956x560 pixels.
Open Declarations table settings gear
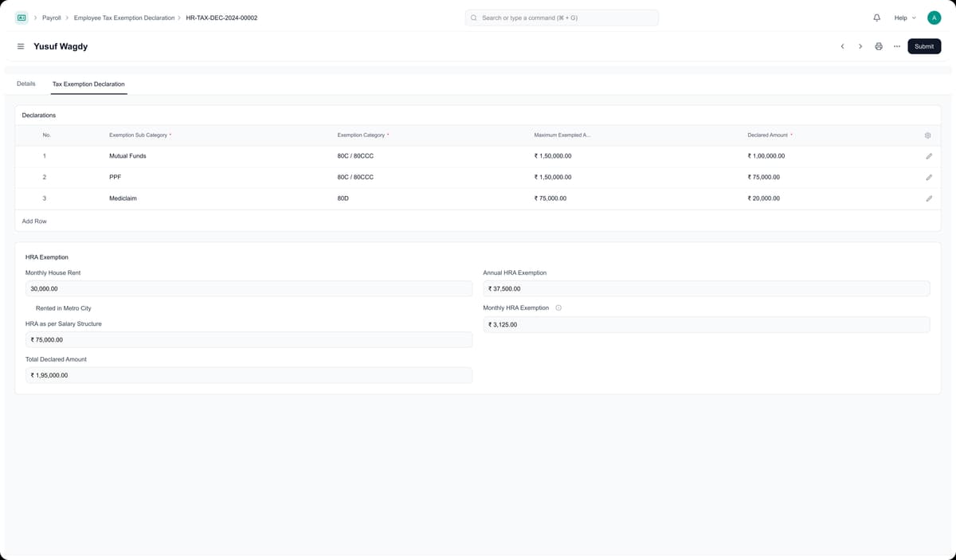pyautogui.click(x=928, y=135)
